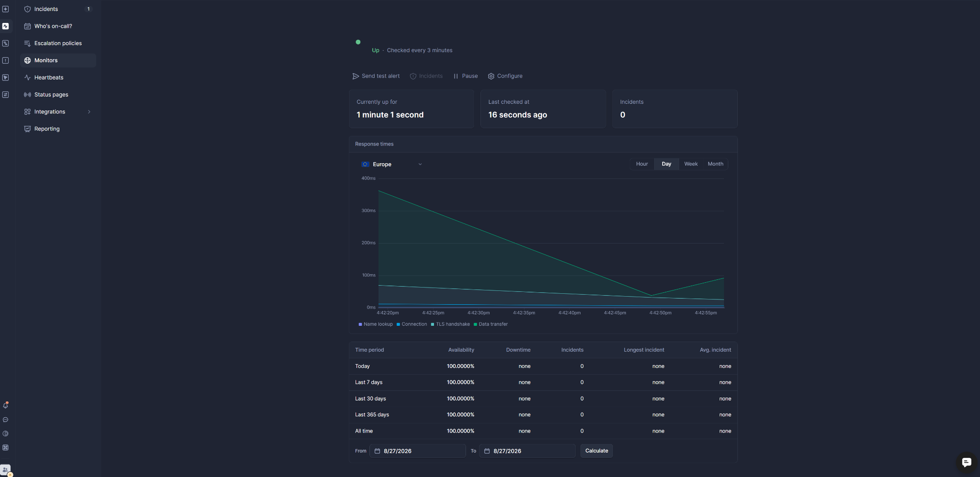Toggle the TLS handshake legend series

[x=450, y=324]
